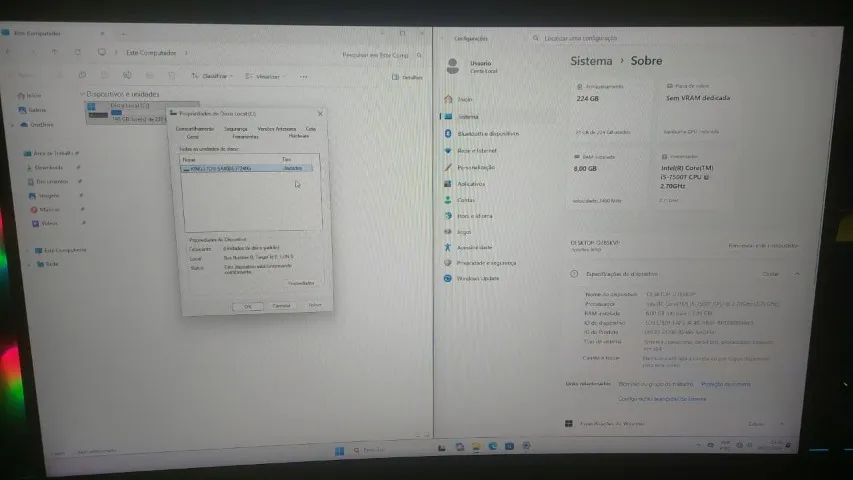
Task: Open Aplicativos settings
Action: (x=465, y=184)
